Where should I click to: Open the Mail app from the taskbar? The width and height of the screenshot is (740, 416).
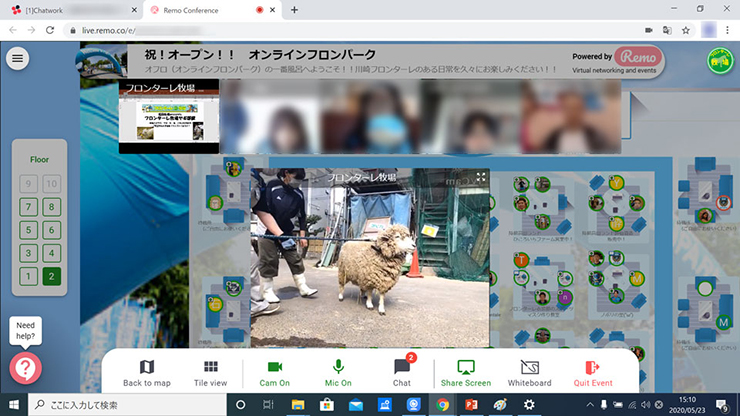[356, 405]
